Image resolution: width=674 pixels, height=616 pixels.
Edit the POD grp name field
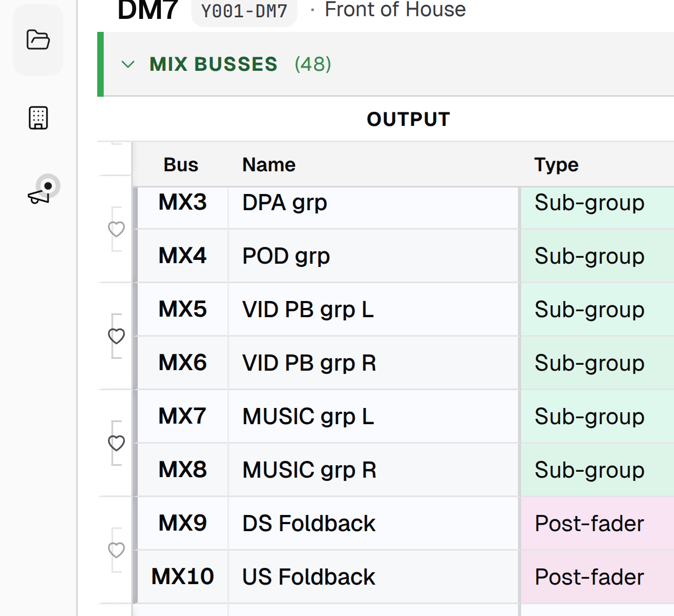pyautogui.click(x=373, y=256)
